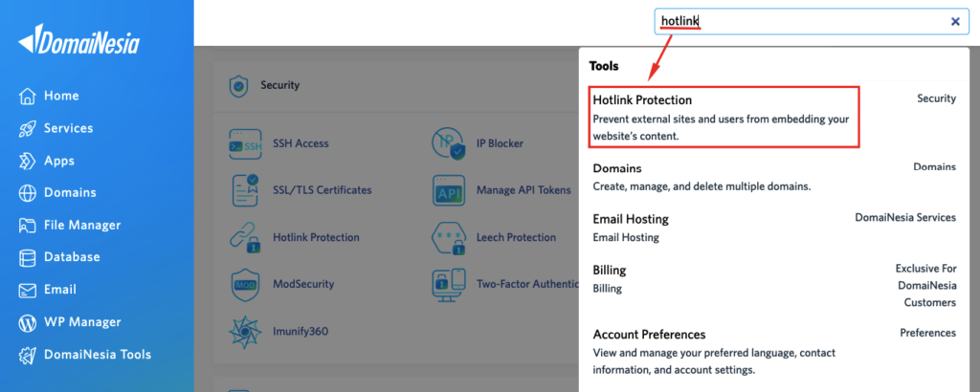
Task: Clear the search with the X button
Action: click(955, 21)
